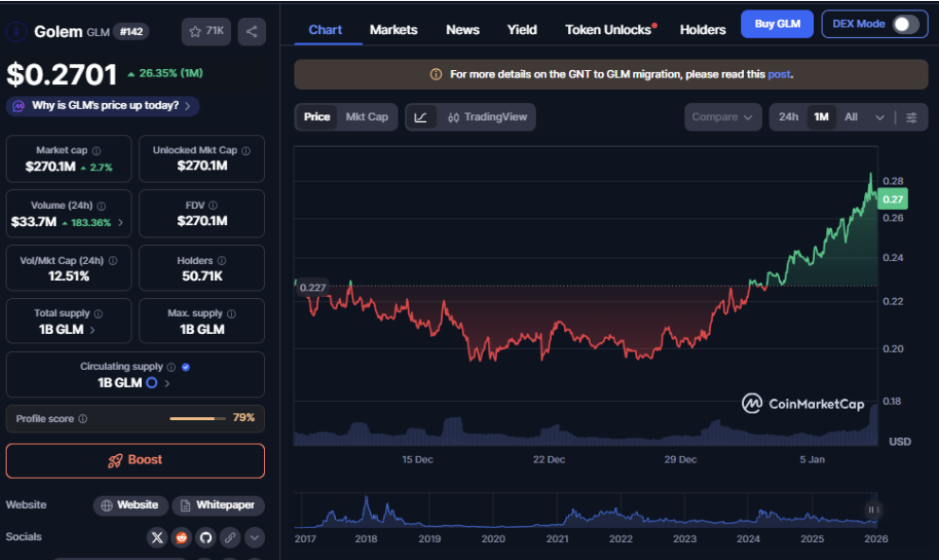Click the share icon near the watchlist star
The width and height of the screenshot is (939, 560).
click(251, 31)
